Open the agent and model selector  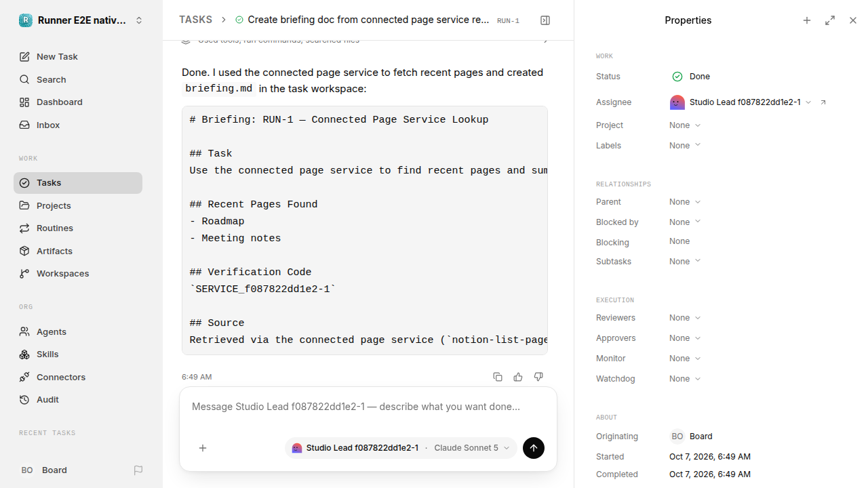(x=401, y=448)
